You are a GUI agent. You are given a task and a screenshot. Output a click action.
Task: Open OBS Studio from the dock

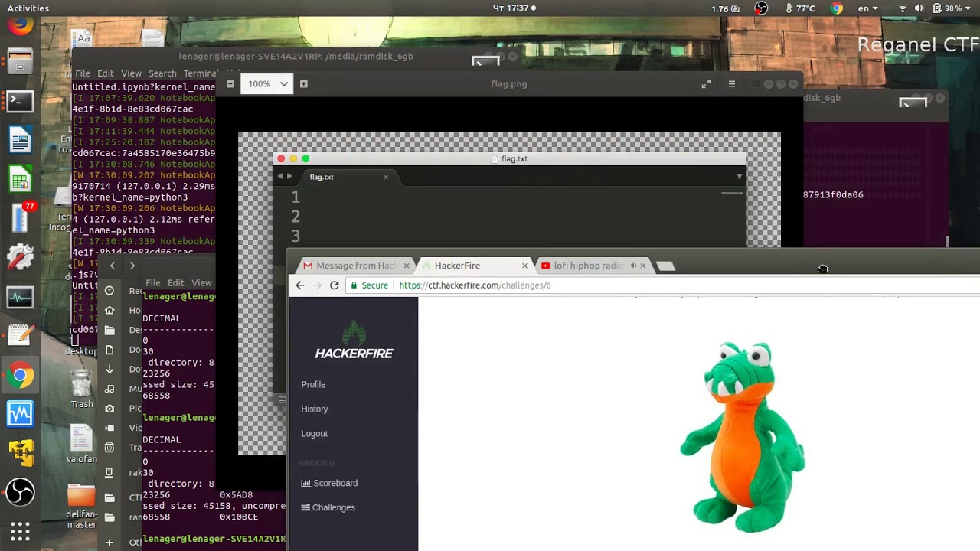[21, 492]
